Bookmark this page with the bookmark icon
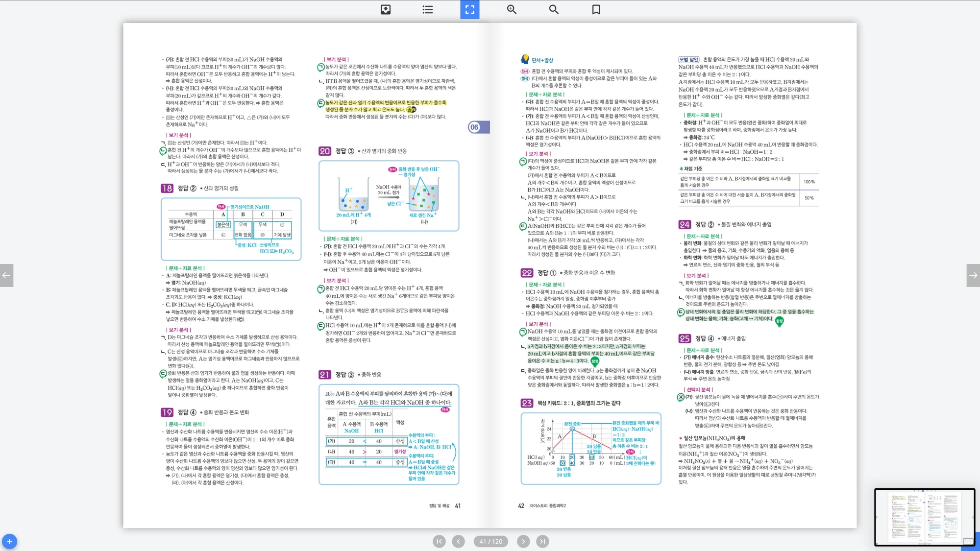This screenshot has height=551, width=980. (x=596, y=9)
